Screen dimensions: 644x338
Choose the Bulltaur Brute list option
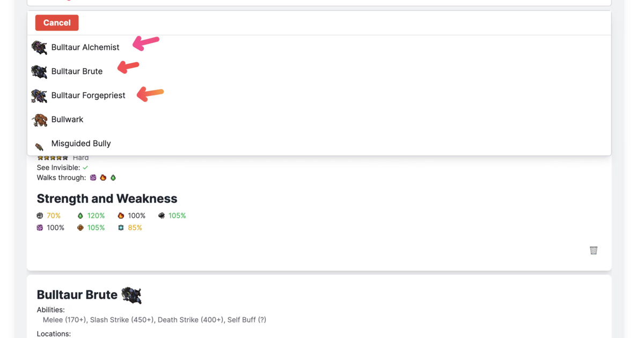coord(319,71)
